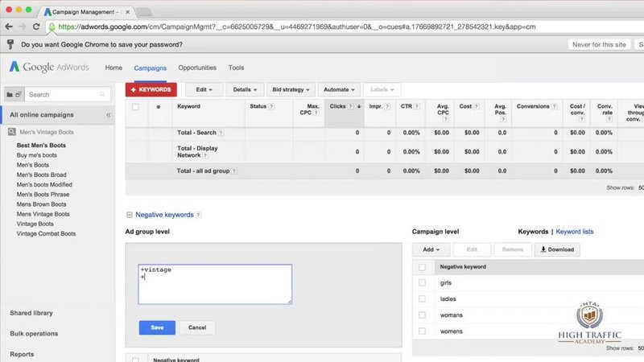Click the key icon in password bar
Screen dimensions: 644x362
(x=10, y=44)
